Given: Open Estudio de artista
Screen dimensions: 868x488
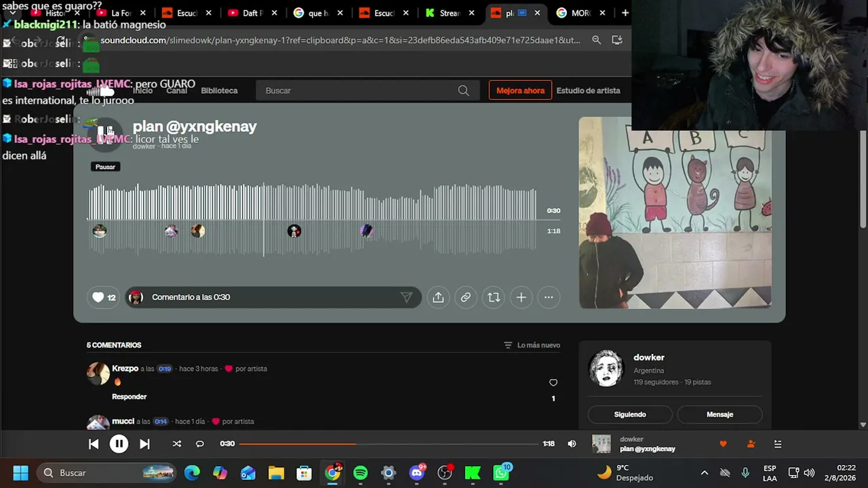Looking at the screenshot, I should click(589, 90).
